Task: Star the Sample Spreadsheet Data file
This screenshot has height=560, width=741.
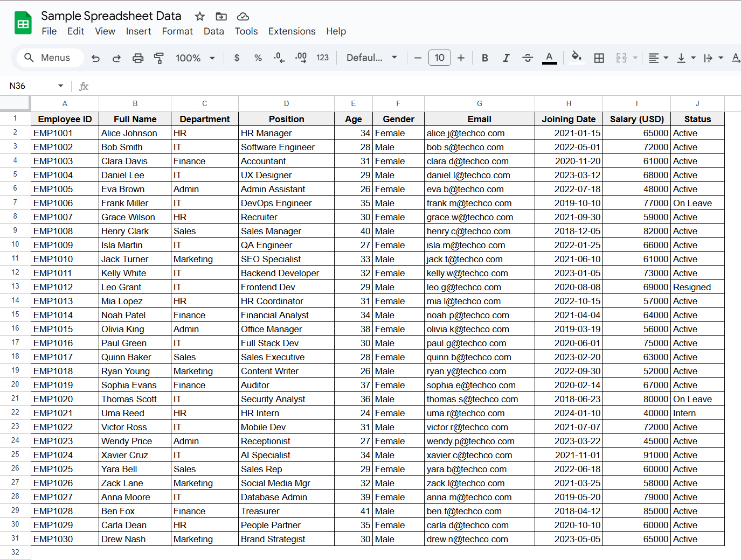Action: pos(199,16)
